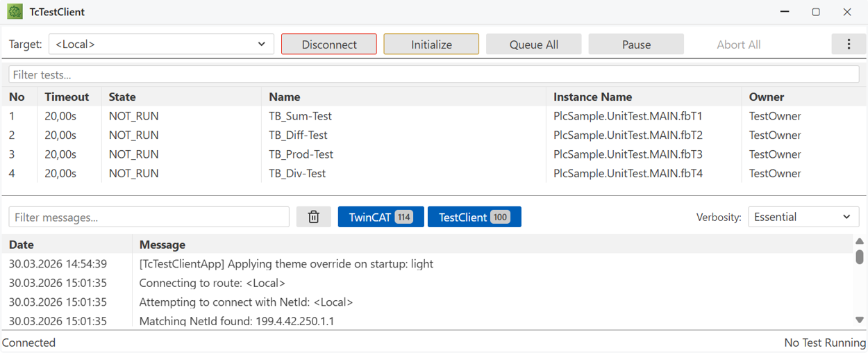This screenshot has height=353, width=868.
Task: Click the 30.03.2026 14:54:39 date cell
Action: [x=58, y=264]
